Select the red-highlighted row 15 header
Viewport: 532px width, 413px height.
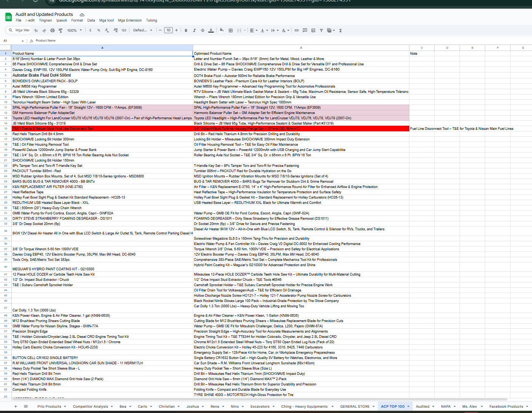(6, 129)
